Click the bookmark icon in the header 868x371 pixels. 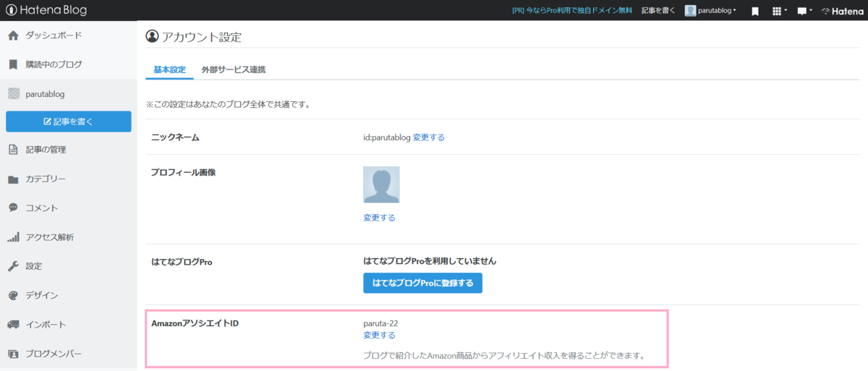[754, 11]
